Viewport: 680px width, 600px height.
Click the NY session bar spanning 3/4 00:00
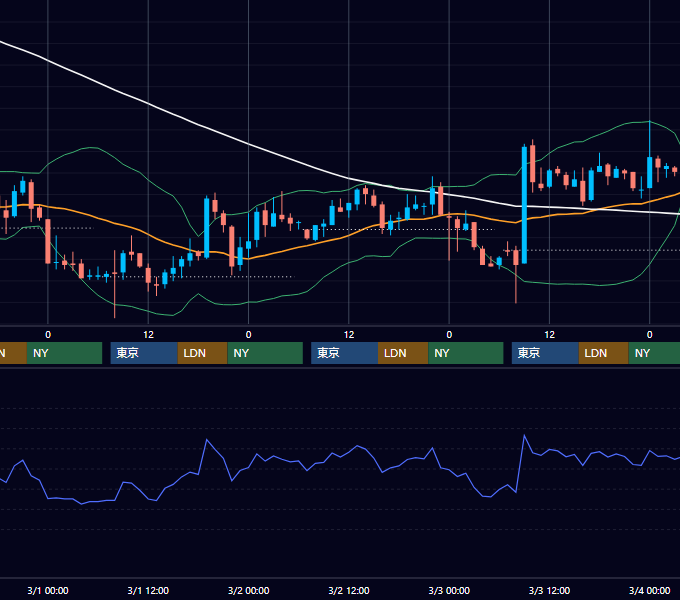point(654,353)
